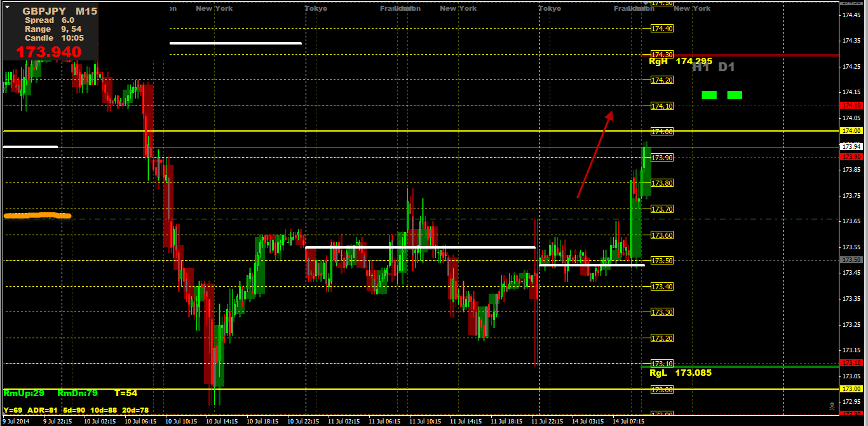Click 172.95 on the price axis
This screenshot has width=868, height=426.
point(851,401)
